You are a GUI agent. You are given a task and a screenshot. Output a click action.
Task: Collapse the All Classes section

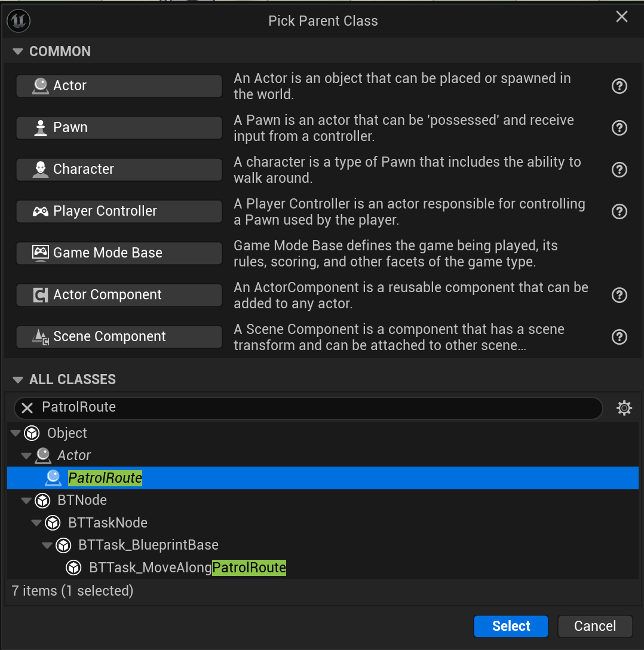[18, 379]
